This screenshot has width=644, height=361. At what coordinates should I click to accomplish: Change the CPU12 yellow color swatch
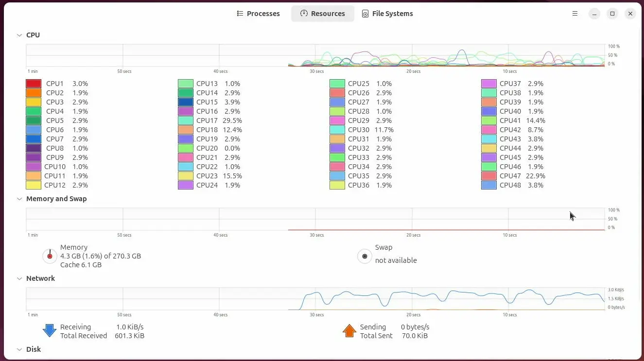[34, 185]
